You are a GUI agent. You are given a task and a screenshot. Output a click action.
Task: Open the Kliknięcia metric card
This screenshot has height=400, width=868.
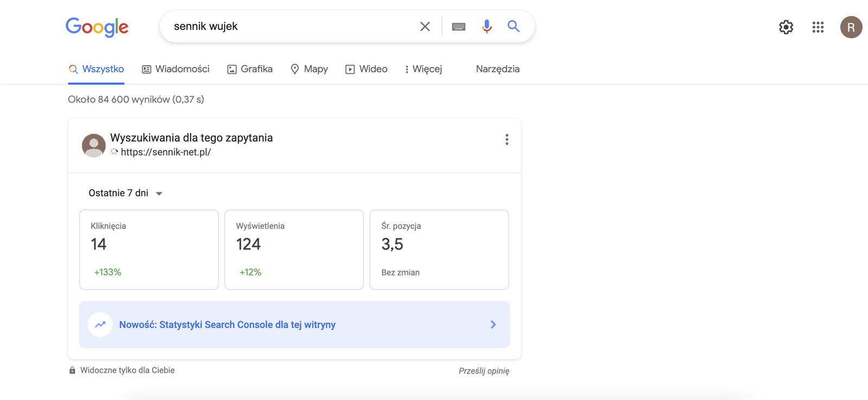149,249
